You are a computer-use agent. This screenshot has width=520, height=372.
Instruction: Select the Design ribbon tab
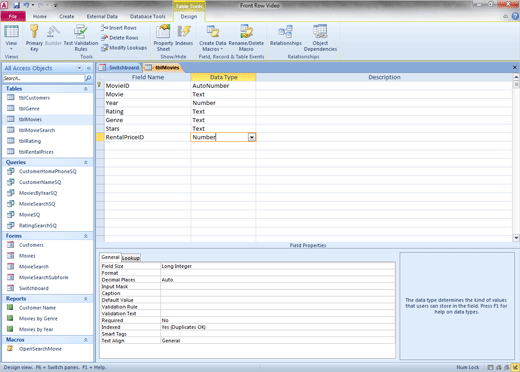(x=189, y=16)
